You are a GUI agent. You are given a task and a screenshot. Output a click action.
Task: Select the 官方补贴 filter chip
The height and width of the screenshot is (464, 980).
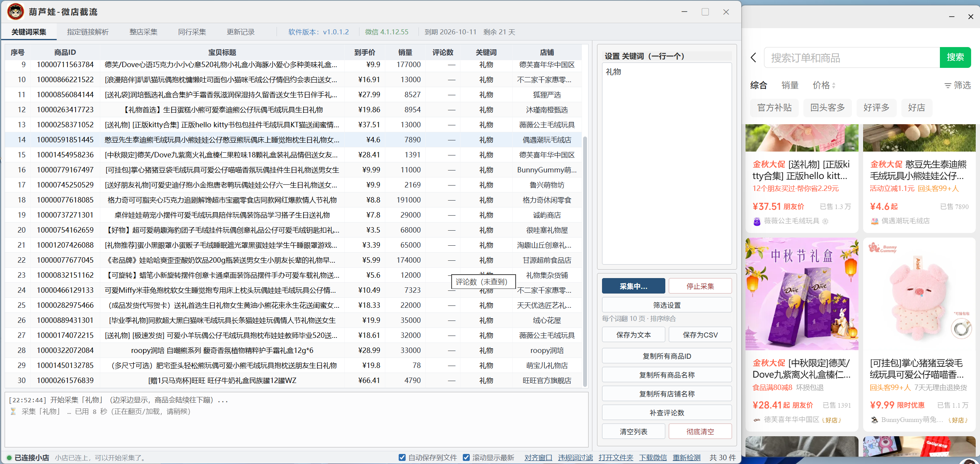tap(774, 108)
